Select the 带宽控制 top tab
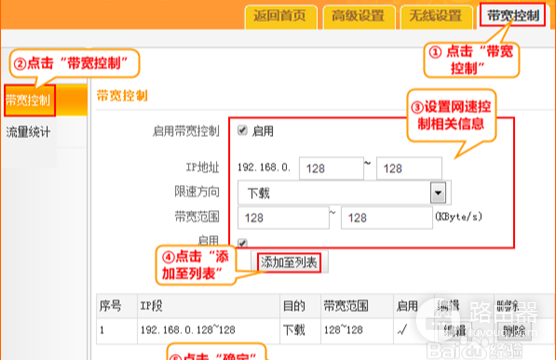Screen dimensions: 556x360 point(513,15)
